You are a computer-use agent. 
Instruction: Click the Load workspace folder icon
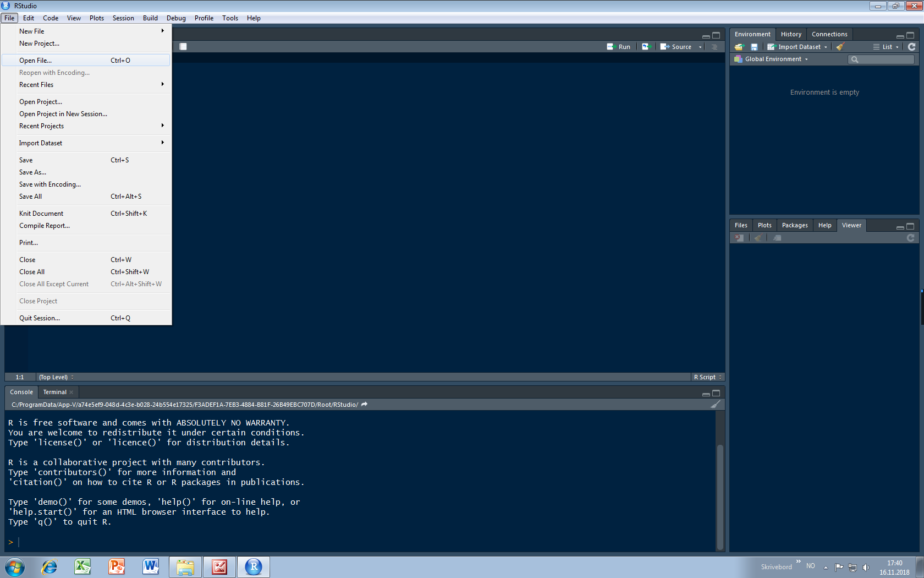coord(739,47)
